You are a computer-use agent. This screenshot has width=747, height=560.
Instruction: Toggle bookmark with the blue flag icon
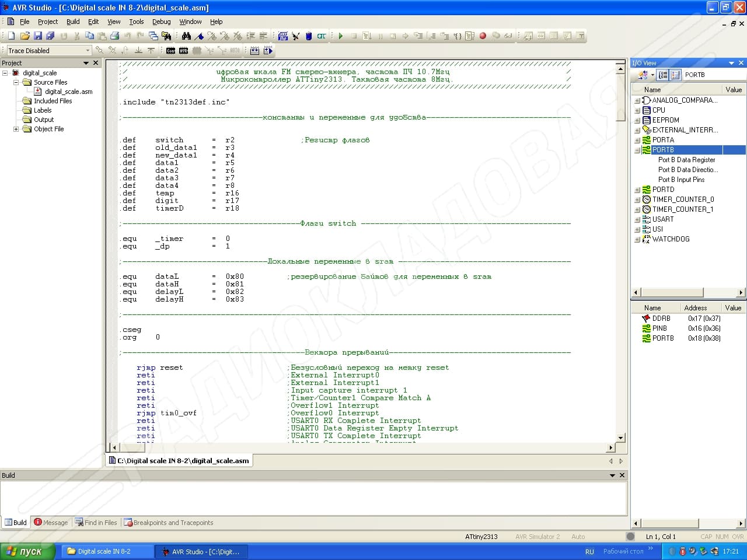click(x=200, y=36)
